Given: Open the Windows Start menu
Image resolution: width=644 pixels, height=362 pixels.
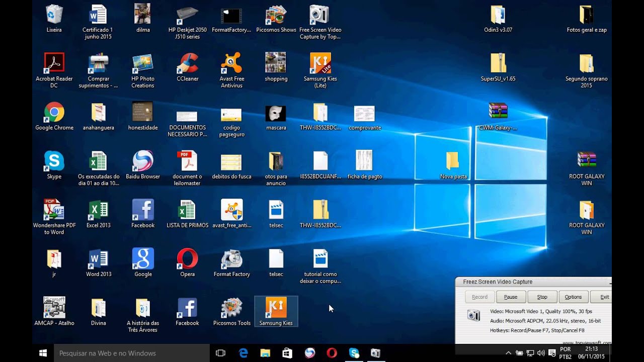Looking at the screenshot, I should click(43, 353).
